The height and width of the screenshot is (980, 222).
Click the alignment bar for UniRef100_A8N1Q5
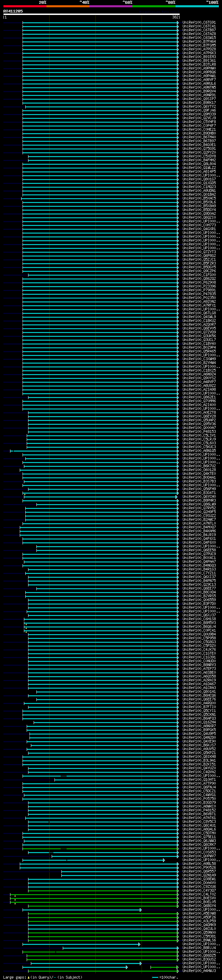pyautogui.click(x=94, y=451)
